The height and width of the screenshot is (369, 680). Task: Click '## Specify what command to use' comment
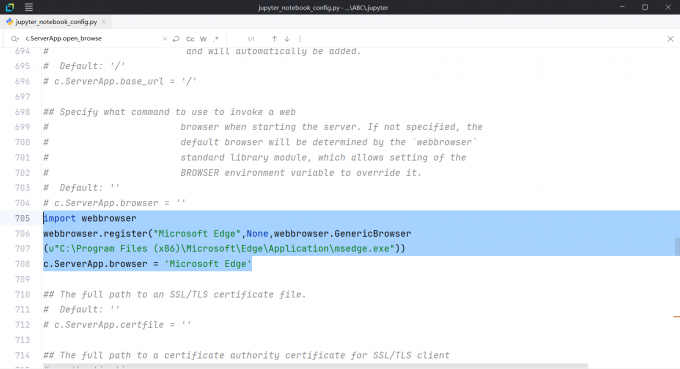169,112
